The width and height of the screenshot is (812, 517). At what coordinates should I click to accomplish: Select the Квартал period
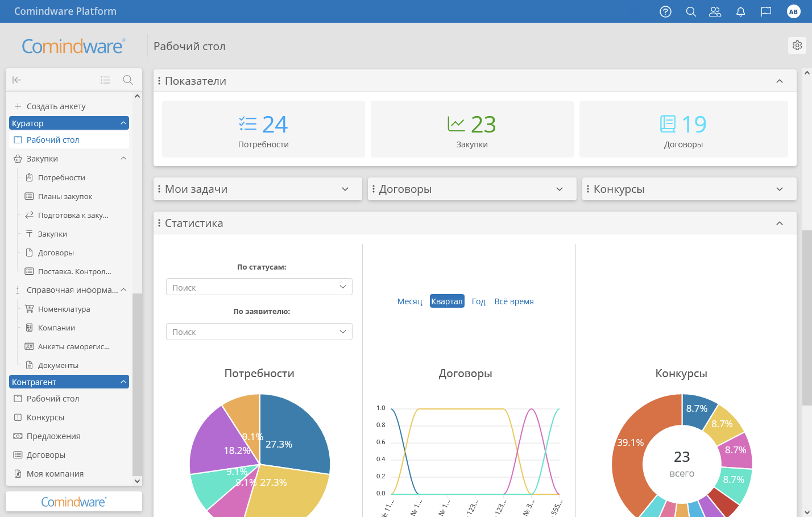tap(447, 301)
